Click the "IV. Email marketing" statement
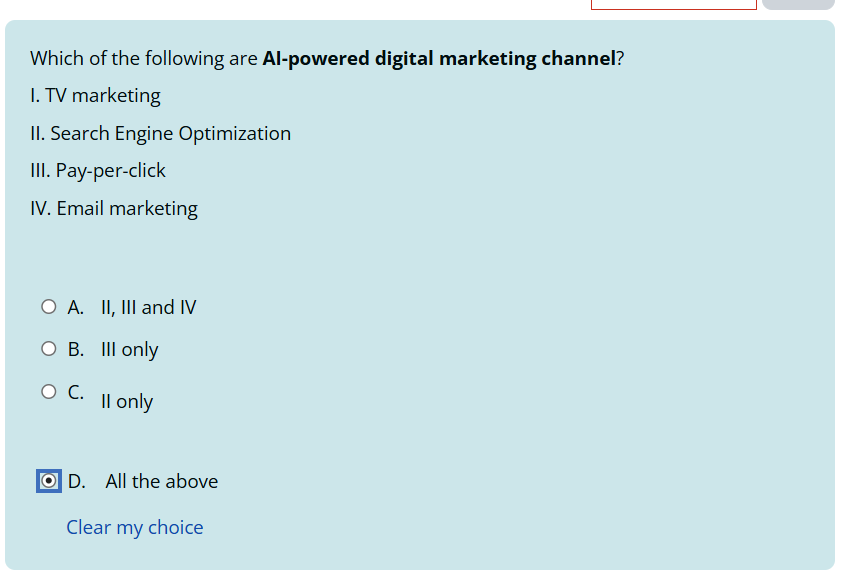 click(x=114, y=209)
